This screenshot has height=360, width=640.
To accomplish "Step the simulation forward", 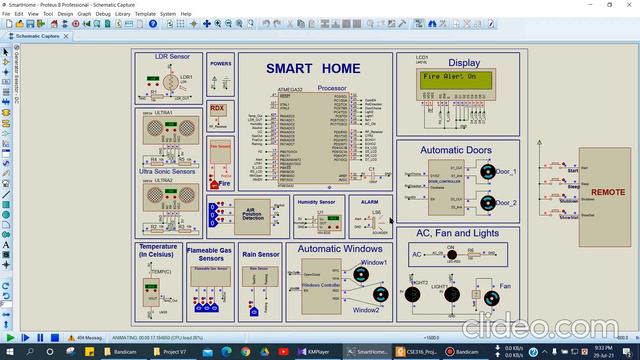I will tap(25, 338).
